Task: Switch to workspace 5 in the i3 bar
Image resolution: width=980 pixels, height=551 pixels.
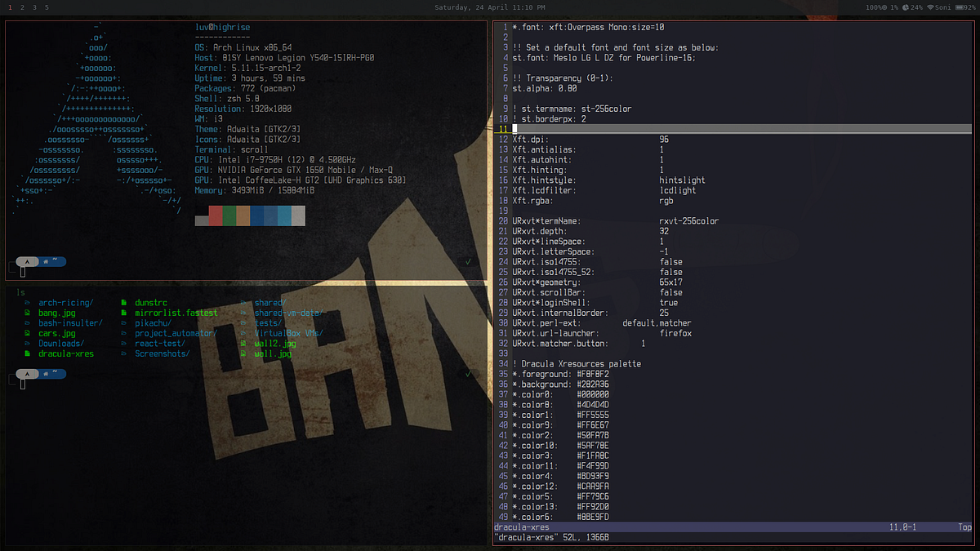Action: 47,7
